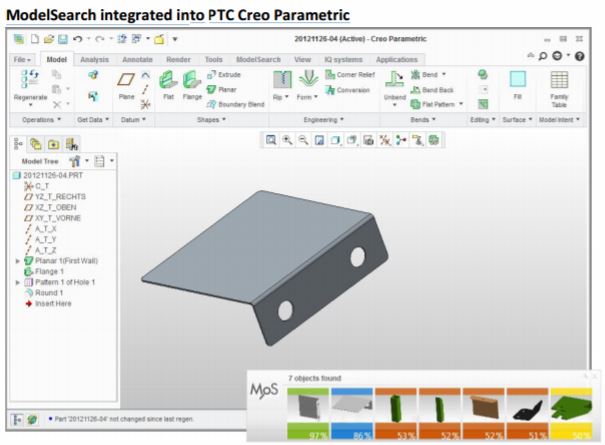Create a datum Plane
605x445 pixels.
tap(126, 80)
